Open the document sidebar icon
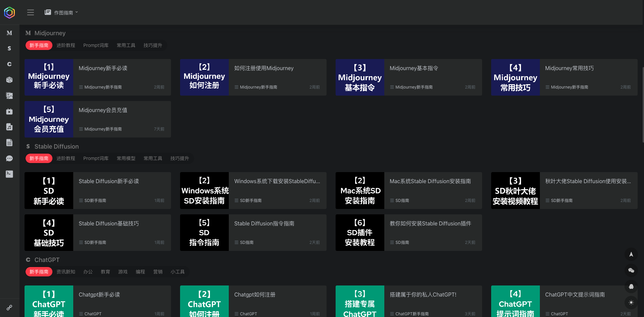The width and height of the screenshot is (644, 317). 9,143
